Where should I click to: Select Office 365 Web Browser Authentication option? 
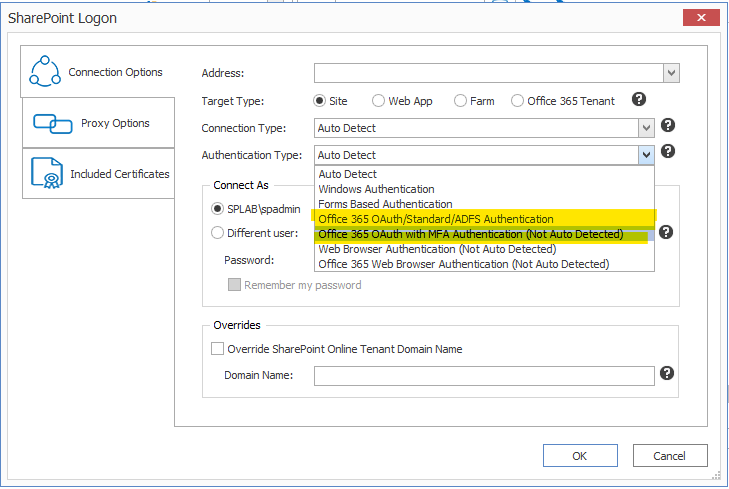tap(484, 264)
